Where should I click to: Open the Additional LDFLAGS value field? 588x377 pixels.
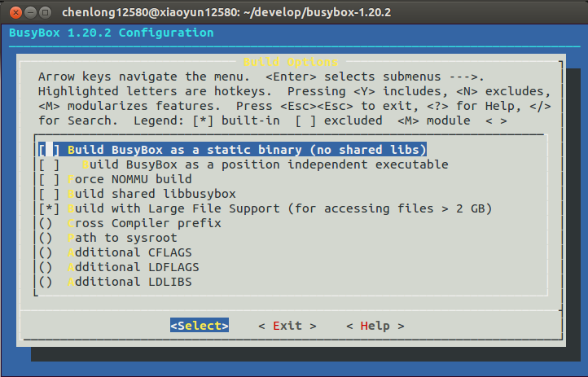(x=46, y=267)
